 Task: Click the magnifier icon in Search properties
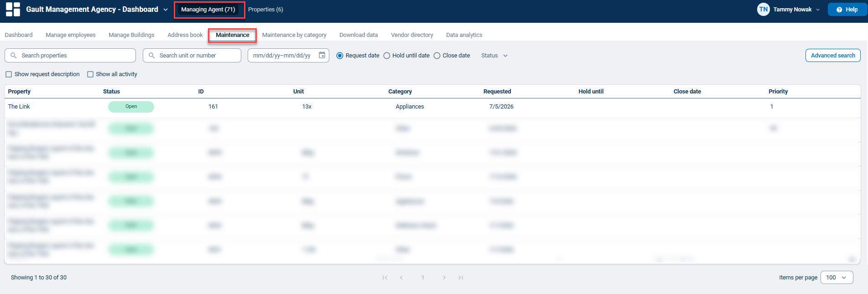pos(14,55)
